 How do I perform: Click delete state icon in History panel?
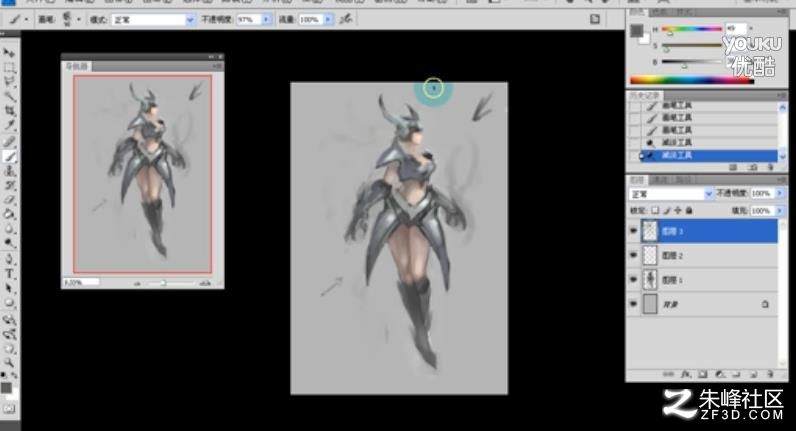pos(771,167)
